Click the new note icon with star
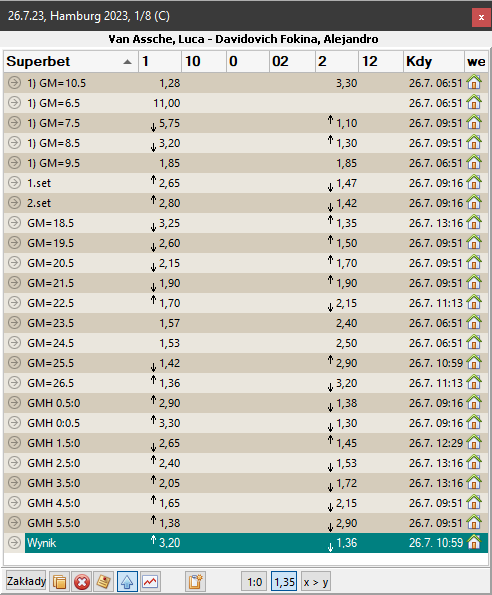 (x=195, y=581)
